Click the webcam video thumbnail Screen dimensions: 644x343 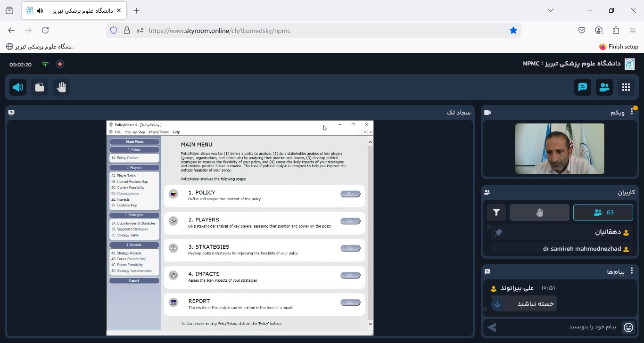[x=560, y=148]
